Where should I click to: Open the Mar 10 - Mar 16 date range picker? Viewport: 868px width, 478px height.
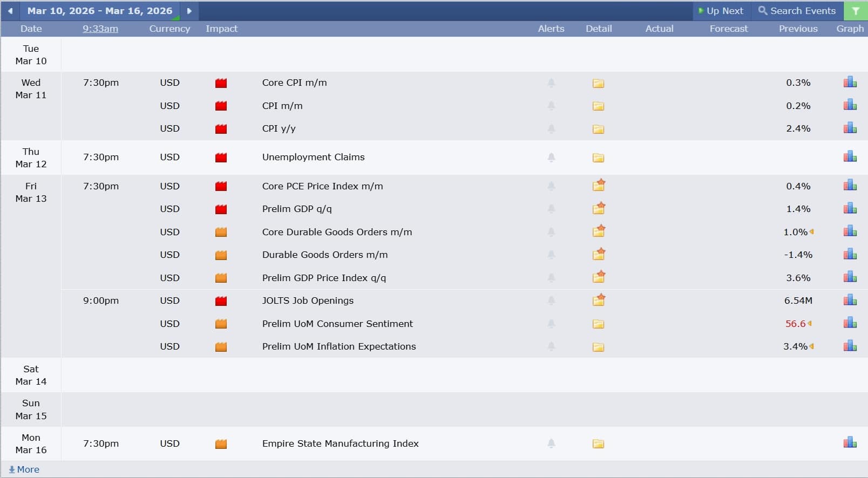point(100,11)
